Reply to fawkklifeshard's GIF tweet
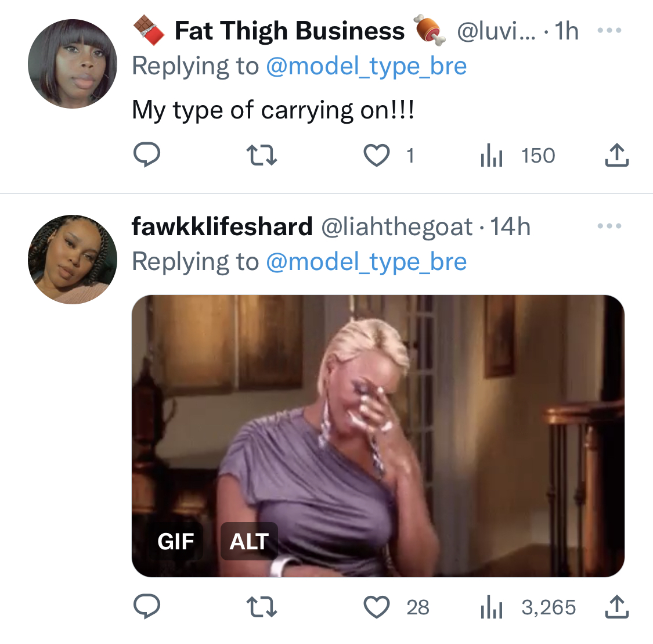This screenshot has width=653, height=644. coord(147,606)
